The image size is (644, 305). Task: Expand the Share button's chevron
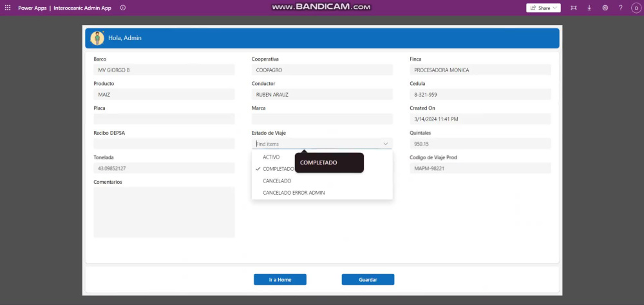pyautogui.click(x=555, y=8)
